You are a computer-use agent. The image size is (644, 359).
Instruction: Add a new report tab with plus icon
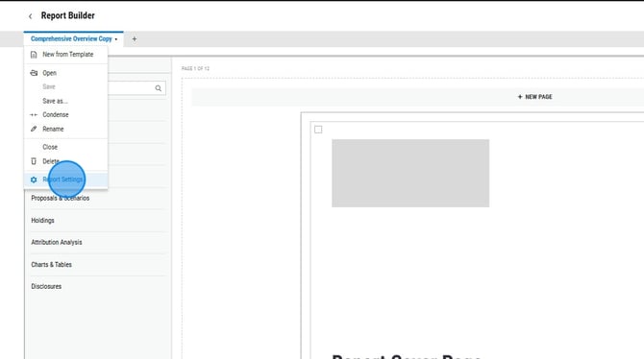tap(134, 39)
